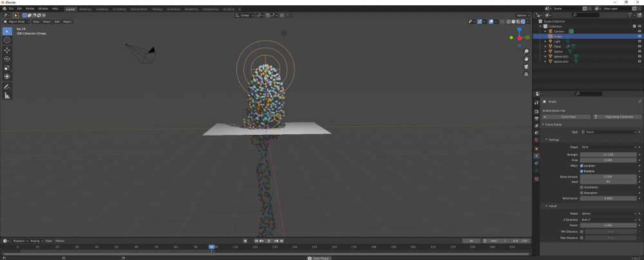Open the Render menu
Screen dimensions: 644x260
(x=30, y=9)
